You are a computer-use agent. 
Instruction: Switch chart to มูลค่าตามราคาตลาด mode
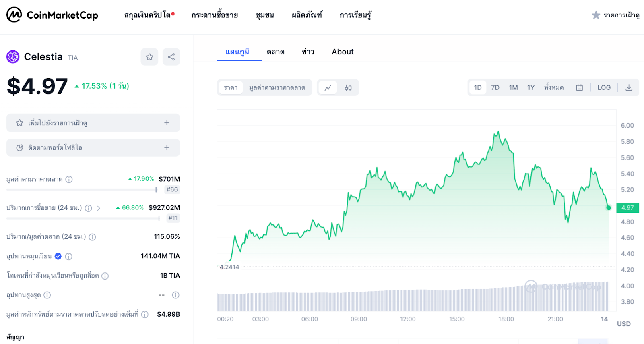277,88
